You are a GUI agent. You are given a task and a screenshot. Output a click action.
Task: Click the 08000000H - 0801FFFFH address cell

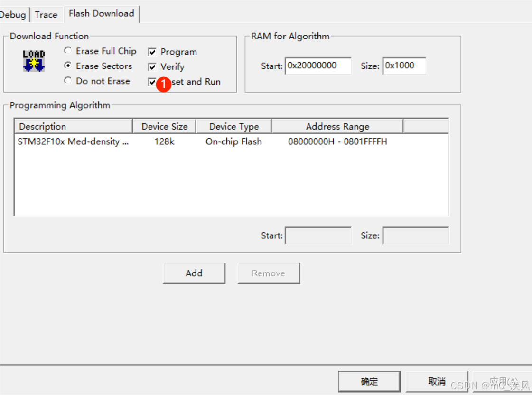tap(337, 141)
